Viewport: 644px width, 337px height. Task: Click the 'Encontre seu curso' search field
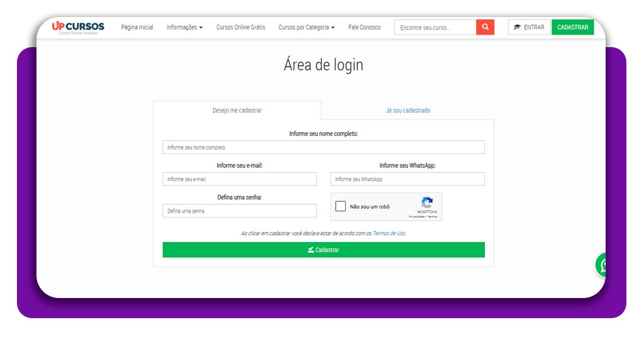(x=435, y=28)
